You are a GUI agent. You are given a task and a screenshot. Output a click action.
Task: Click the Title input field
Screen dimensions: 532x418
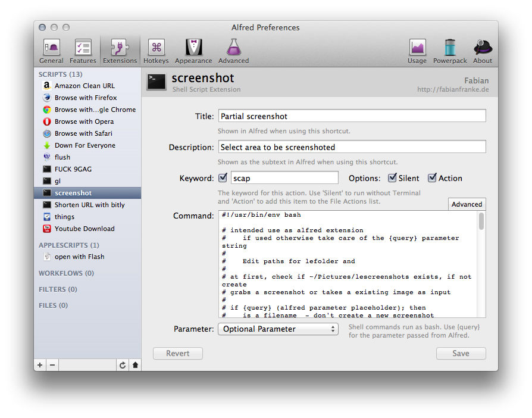(x=352, y=116)
